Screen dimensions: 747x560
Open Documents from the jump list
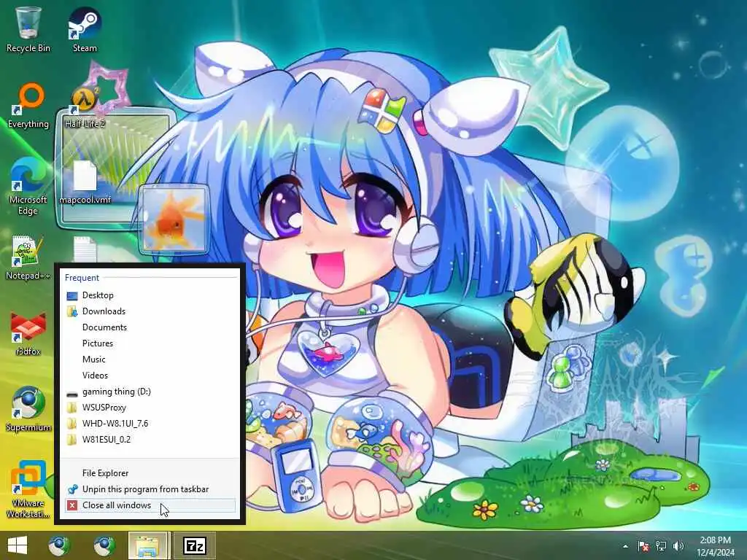coord(150,327)
